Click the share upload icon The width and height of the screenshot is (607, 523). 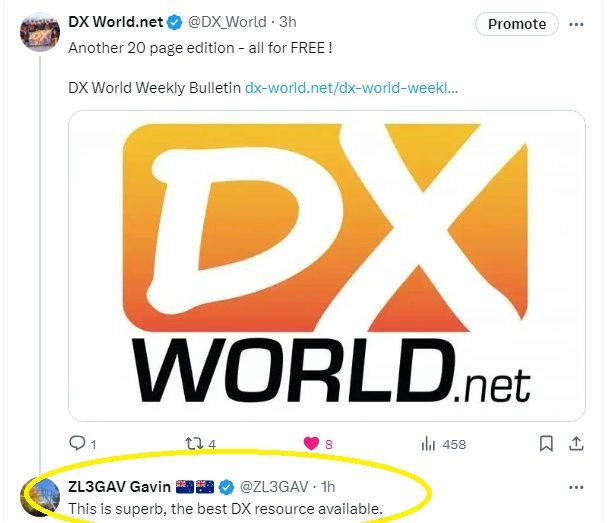576,444
